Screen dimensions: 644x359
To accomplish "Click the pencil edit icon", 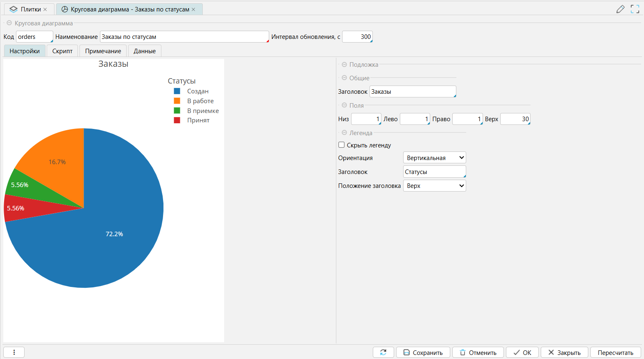I will pos(620,9).
